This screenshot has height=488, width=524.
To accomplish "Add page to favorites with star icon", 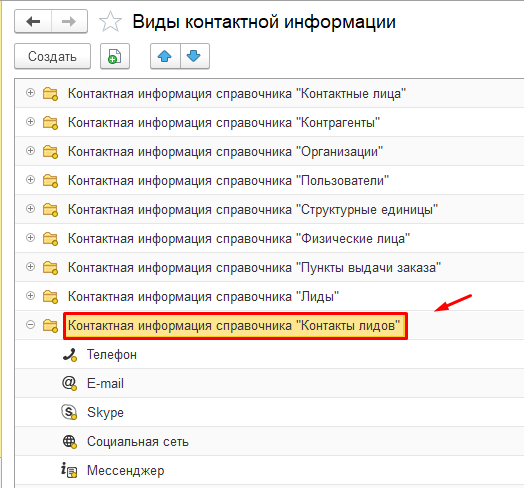I will click(x=110, y=21).
